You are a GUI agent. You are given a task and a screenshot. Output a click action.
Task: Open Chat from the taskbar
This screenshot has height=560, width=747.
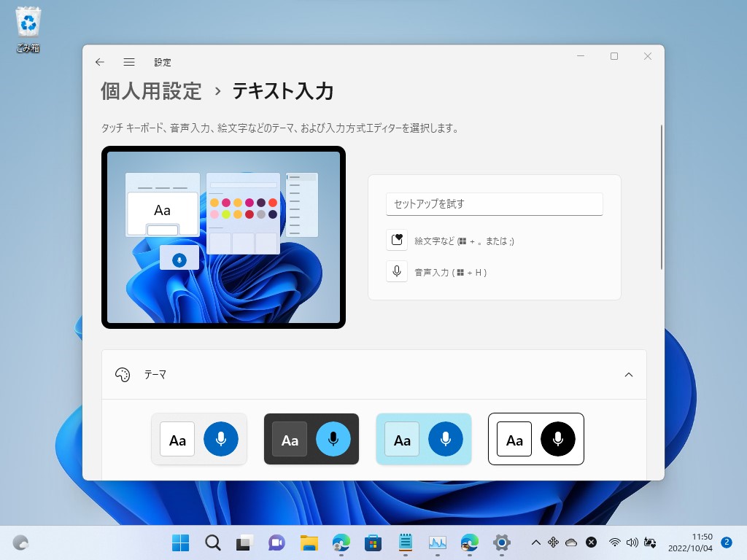[276, 542]
